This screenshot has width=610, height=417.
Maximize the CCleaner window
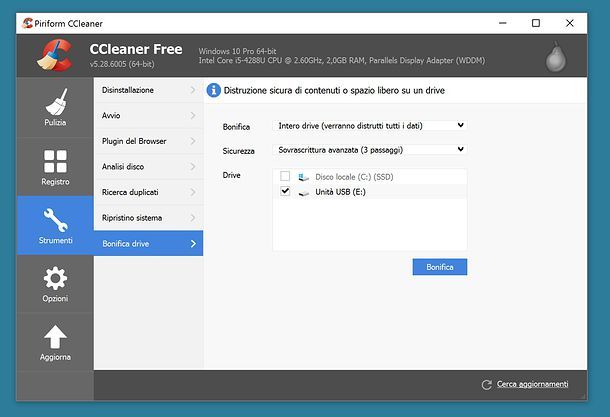click(536, 23)
